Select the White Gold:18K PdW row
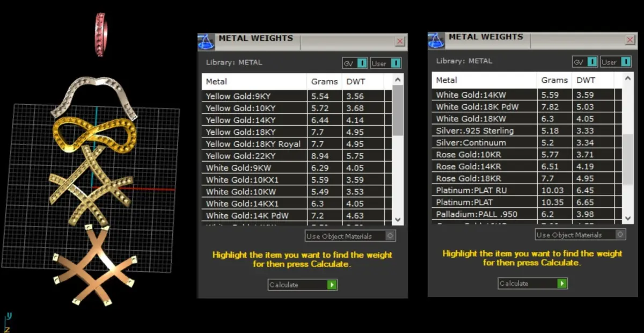The height and width of the screenshot is (333, 644). click(527, 107)
